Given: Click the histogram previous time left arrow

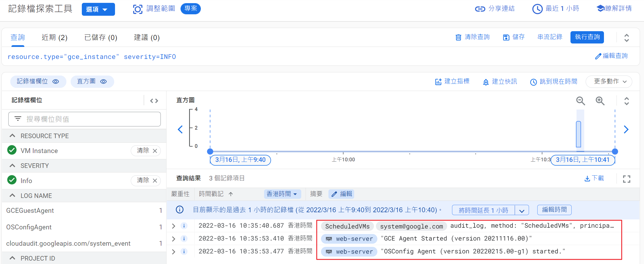Looking at the screenshot, I should pyautogui.click(x=180, y=130).
